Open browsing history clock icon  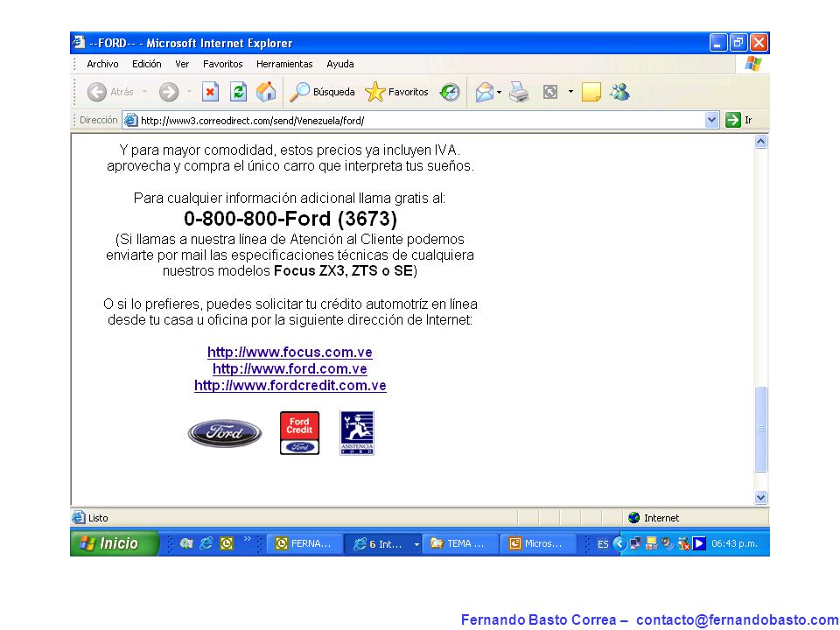click(450, 92)
